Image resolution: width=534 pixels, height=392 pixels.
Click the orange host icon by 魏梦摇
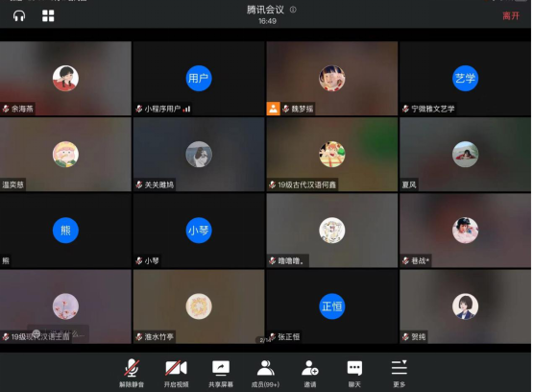273,109
